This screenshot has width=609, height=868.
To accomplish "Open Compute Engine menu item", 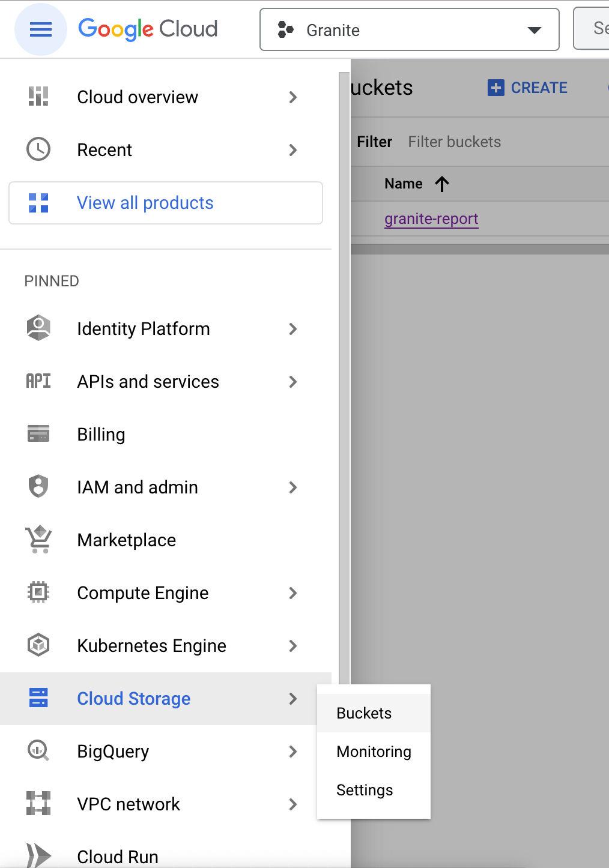I will [x=166, y=592].
